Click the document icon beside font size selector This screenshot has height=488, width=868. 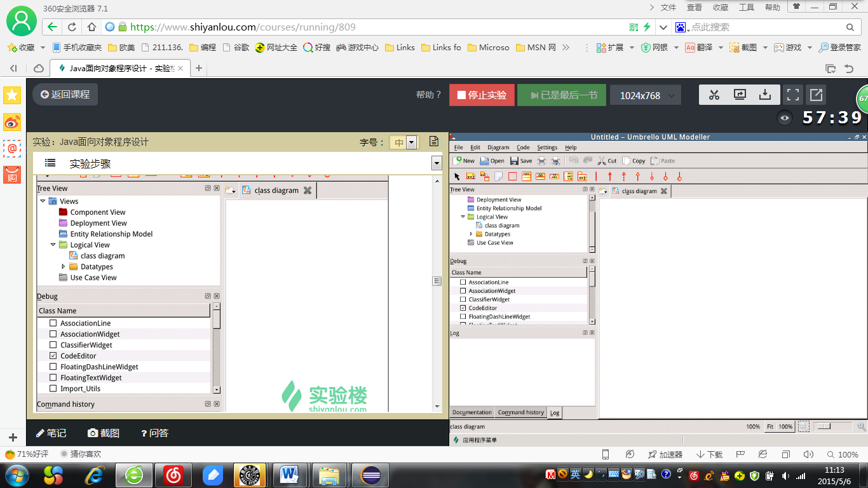point(434,142)
